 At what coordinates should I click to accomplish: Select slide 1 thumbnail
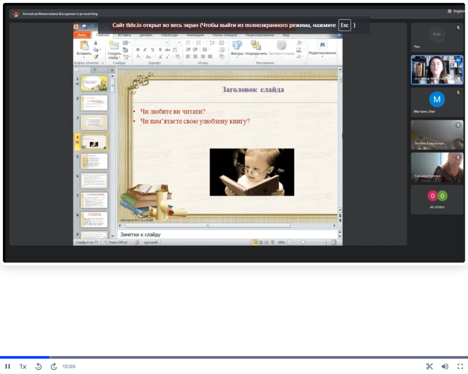click(94, 84)
